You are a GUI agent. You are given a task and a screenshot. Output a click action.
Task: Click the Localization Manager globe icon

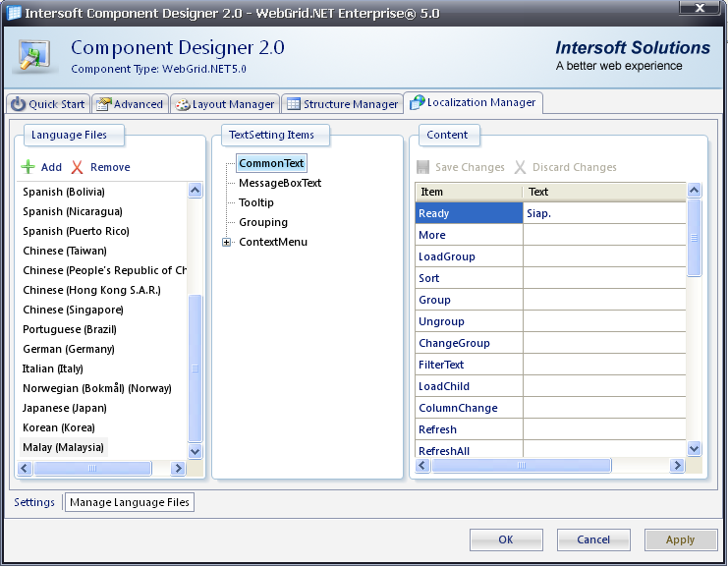tap(417, 102)
